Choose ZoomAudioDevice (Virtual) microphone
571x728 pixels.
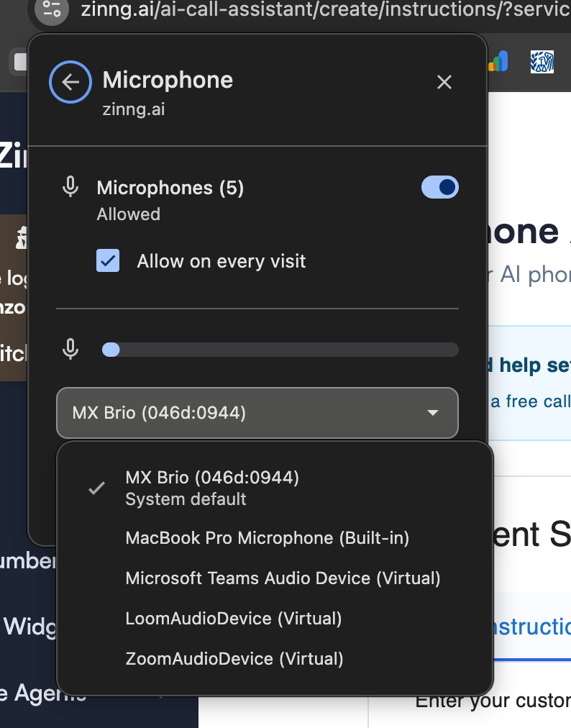pos(274,659)
